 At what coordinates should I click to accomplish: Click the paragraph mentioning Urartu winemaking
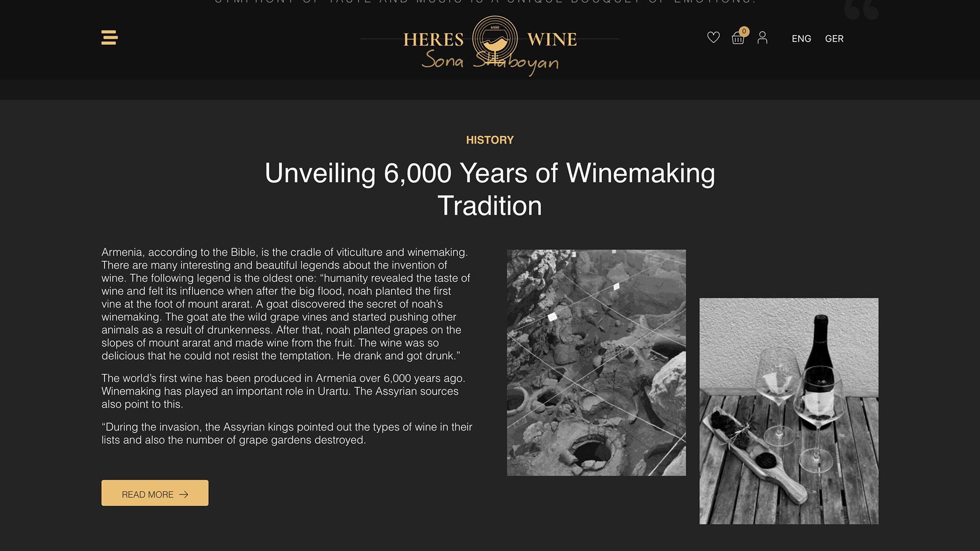click(283, 391)
